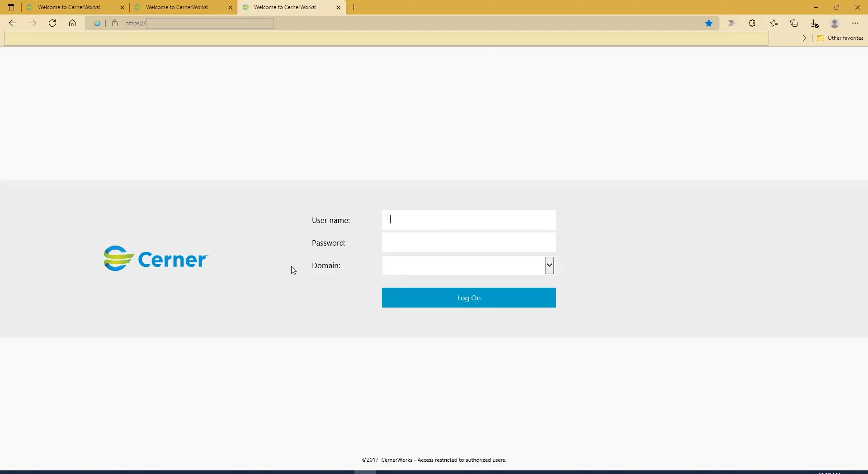Refresh the current page

tap(52, 23)
